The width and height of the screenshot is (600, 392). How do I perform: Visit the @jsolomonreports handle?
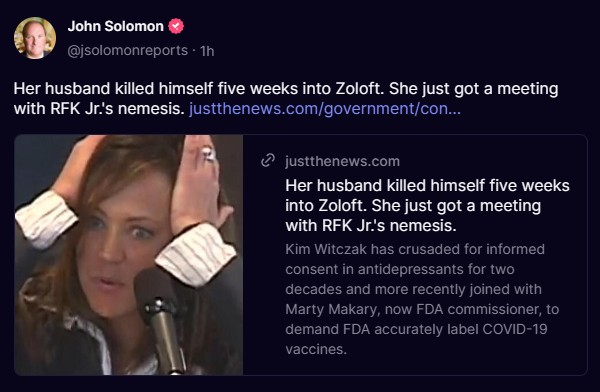point(128,50)
